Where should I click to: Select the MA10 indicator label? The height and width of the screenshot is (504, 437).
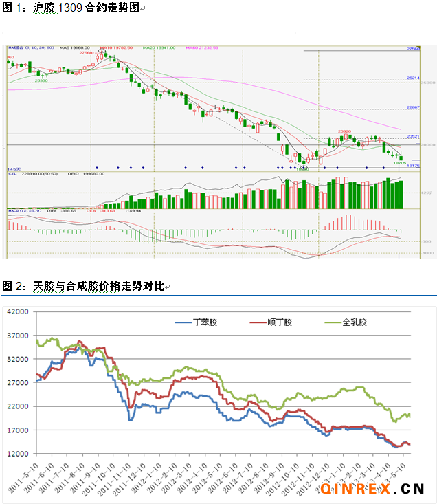tap(115, 48)
